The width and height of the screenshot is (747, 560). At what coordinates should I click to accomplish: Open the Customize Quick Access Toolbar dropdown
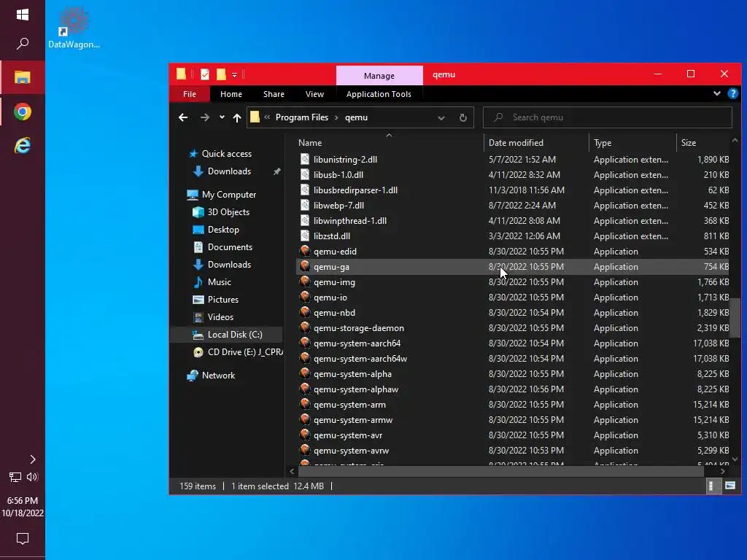234,75
